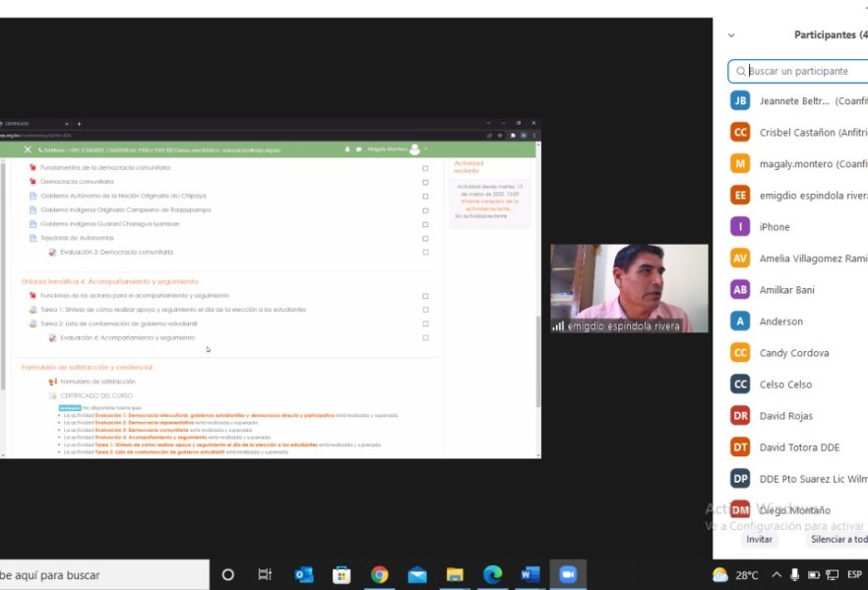Launch Microsoft Word from the taskbar
868x590 pixels.
coord(530,574)
